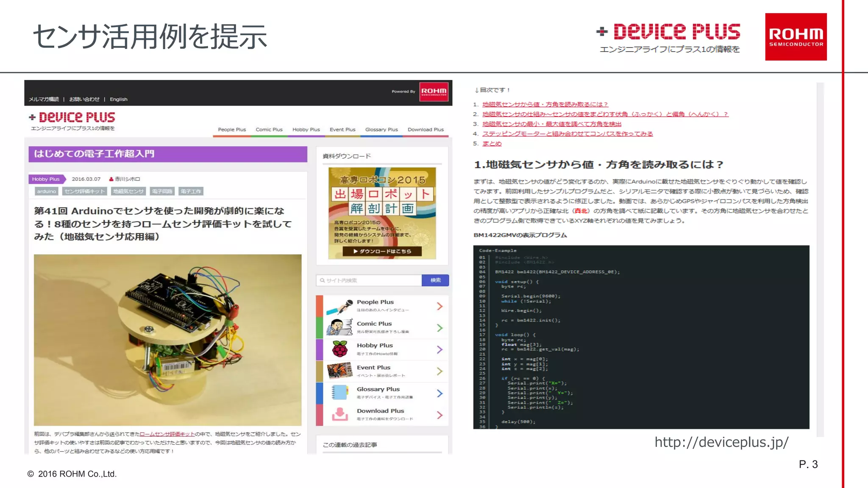Click the ROHM logo in the website header
This screenshot has width=868, height=488.
tap(434, 91)
